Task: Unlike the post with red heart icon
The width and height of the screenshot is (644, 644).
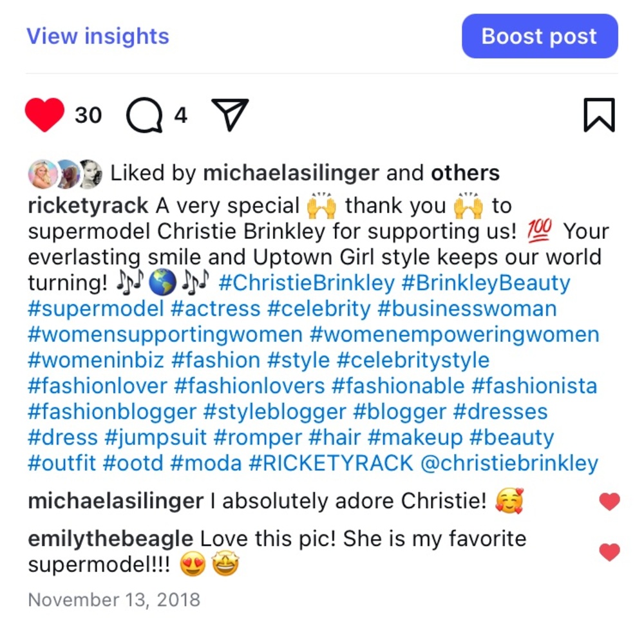Action: click(x=44, y=115)
